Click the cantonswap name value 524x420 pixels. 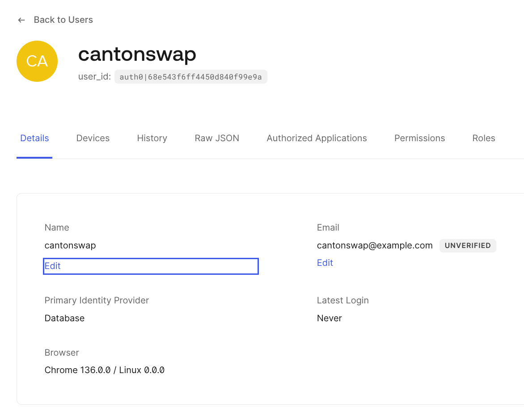(70, 245)
